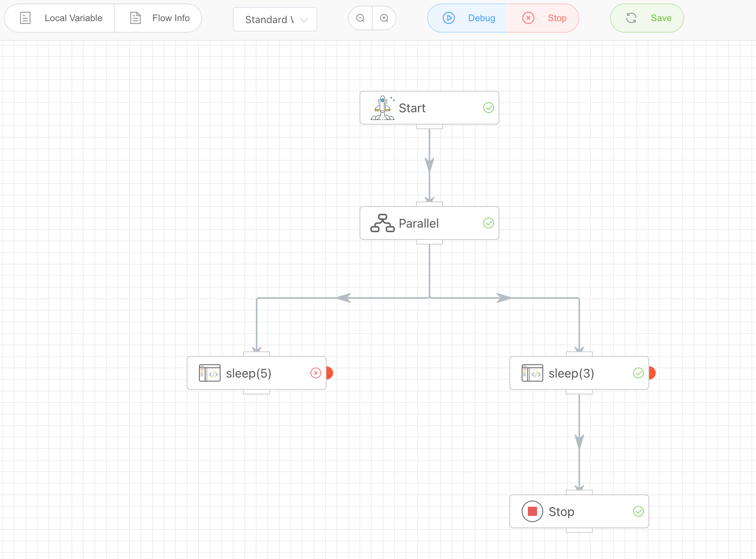Viewport: 756px width, 559px height.
Task: Toggle the red breakpoint dot on sleep(5)
Action: pyautogui.click(x=329, y=373)
